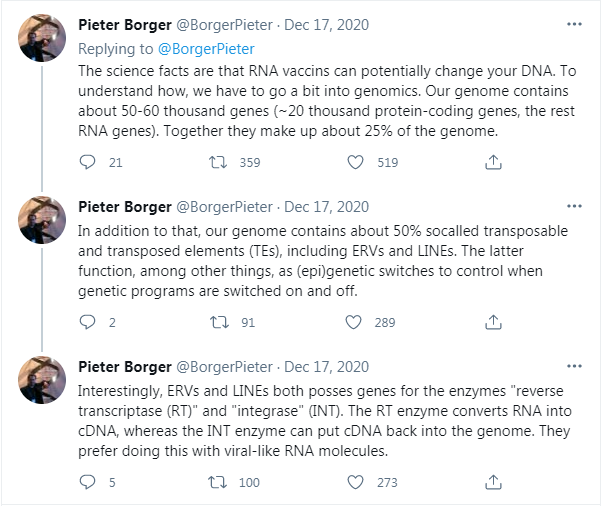The image size is (601, 506).
Task: Click the third tweet's profile avatar
Action: pos(42,379)
